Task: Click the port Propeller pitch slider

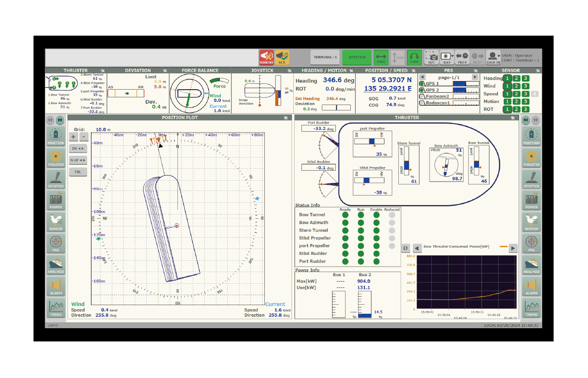Action: (x=369, y=142)
